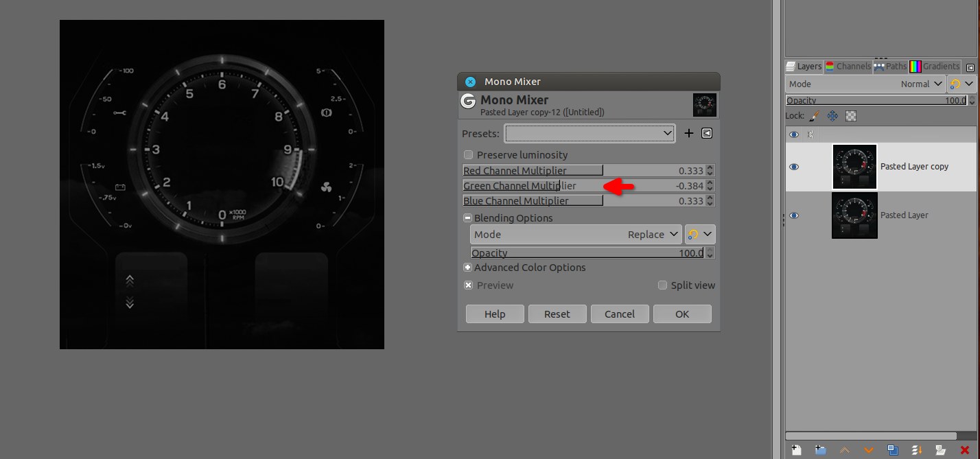The image size is (980, 459).
Task: Click the layers header linked-chain column icon
Action: coord(810,134)
